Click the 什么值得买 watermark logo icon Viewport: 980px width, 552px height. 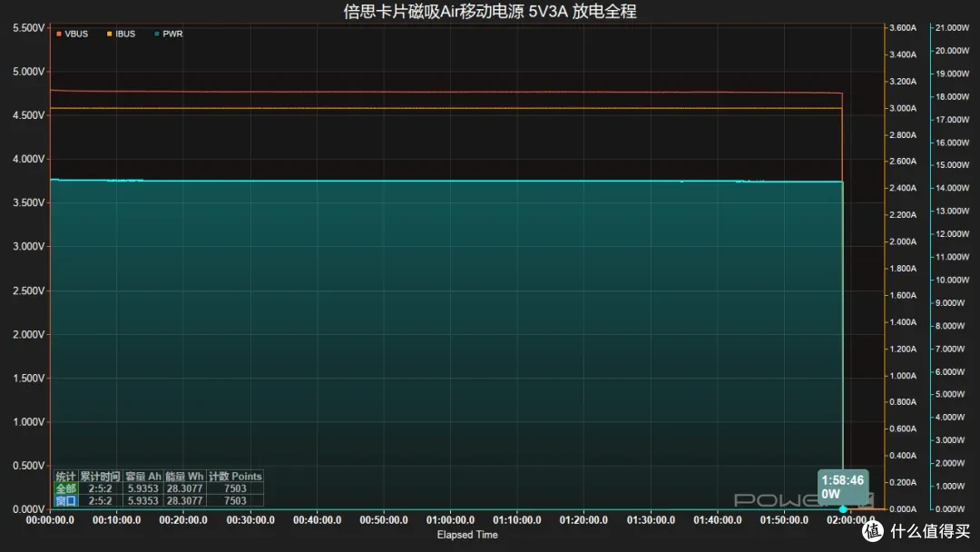[x=873, y=531]
